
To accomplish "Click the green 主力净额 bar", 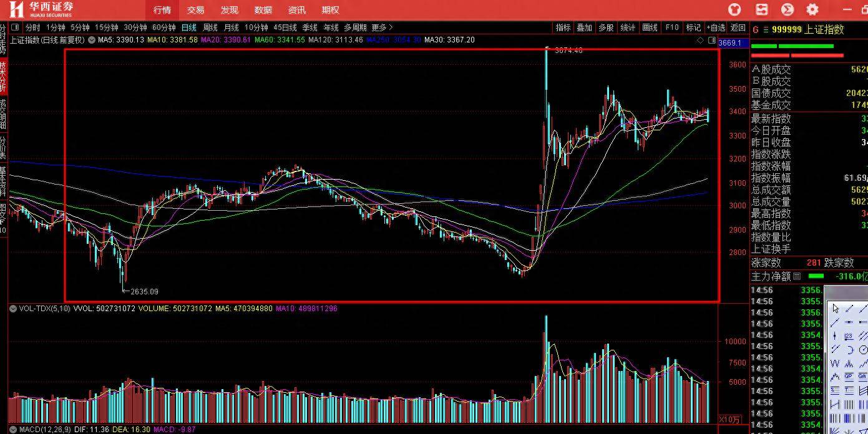I will click(x=816, y=276).
